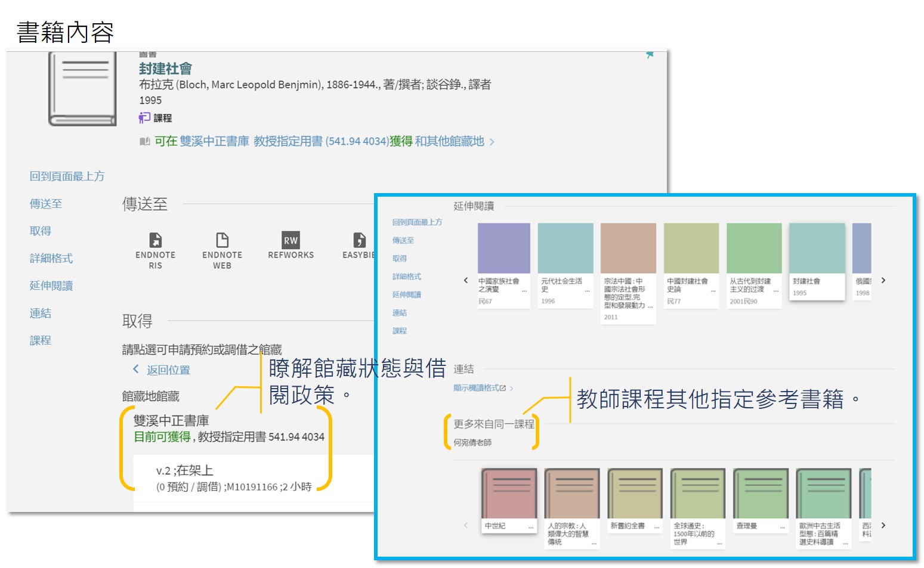924x568 pixels.
Task: Click the EasyBib export icon
Action: point(359,240)
